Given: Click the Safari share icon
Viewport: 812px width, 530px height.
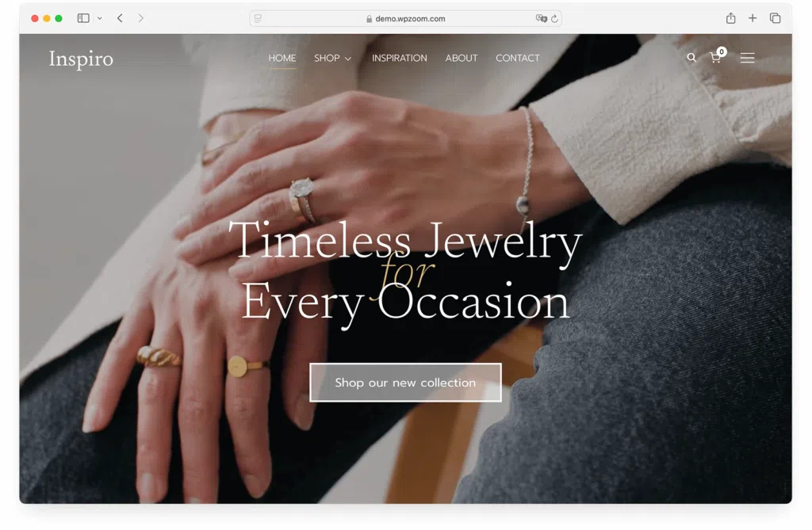Looking at the screenshot, I should (730, 18).
